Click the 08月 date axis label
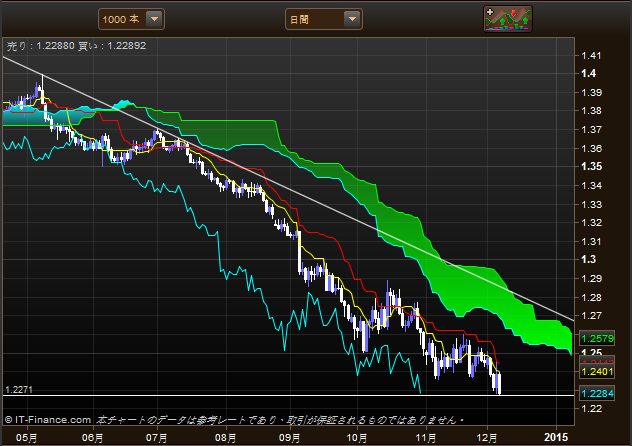Image resolution: width=632 pixels, height=446 pixels. pyautogui.click(x=226, y=438)
